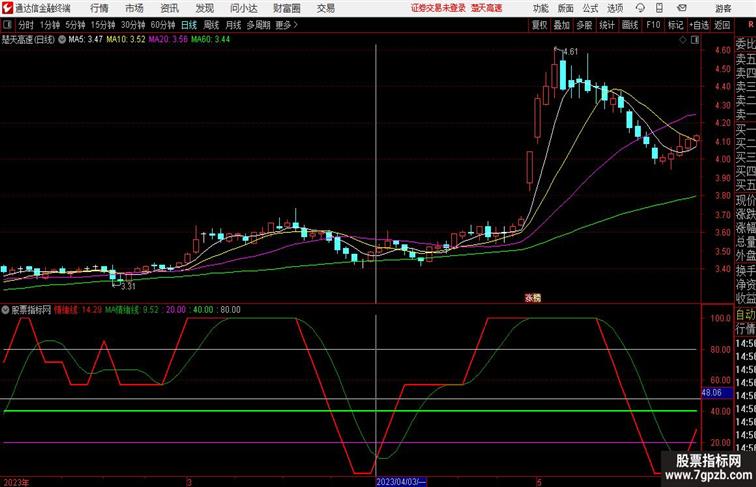Click the 2023/04/03 date cursor label
The image size is (756, 487).
tap(401, 482)
